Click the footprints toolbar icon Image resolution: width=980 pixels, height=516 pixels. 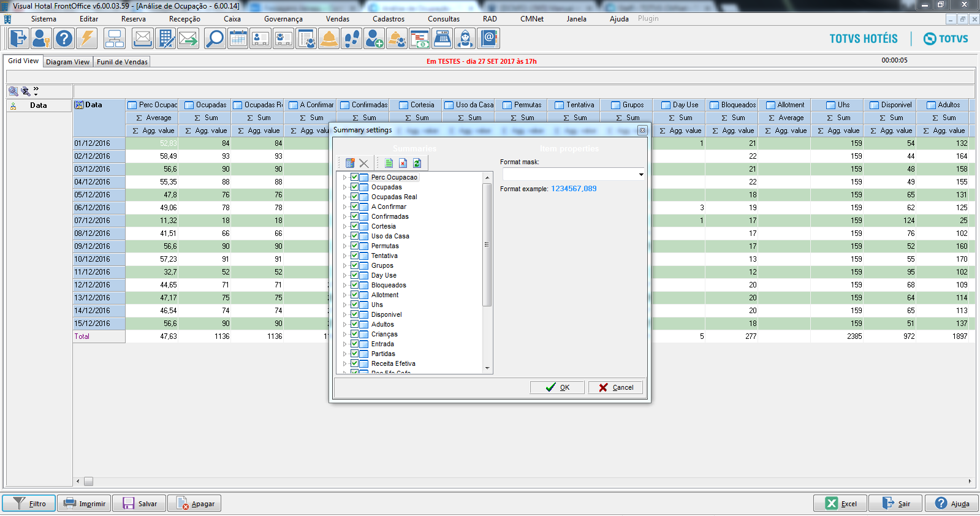(x=352, y=39)
